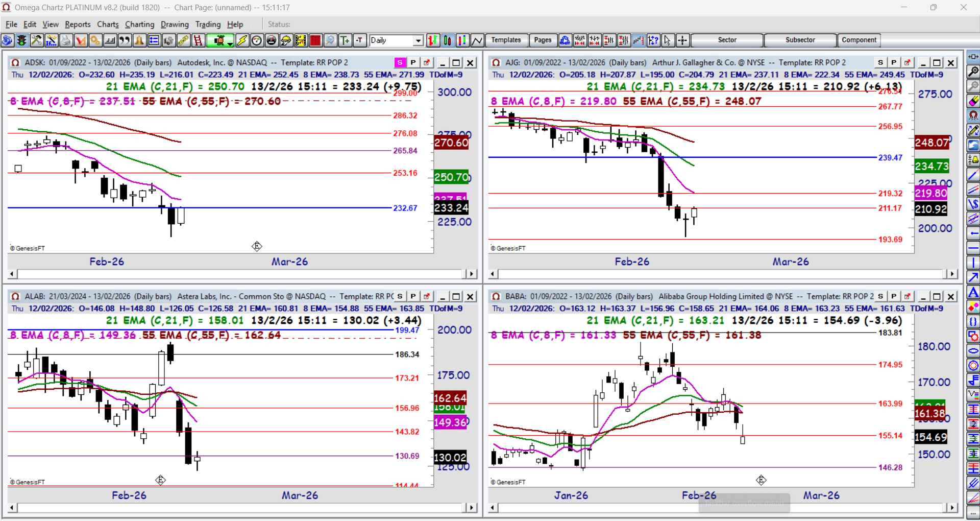The height and width of the screenshot is (521, 980).
Task: Click the Templates button
Action: pos(506,40)
